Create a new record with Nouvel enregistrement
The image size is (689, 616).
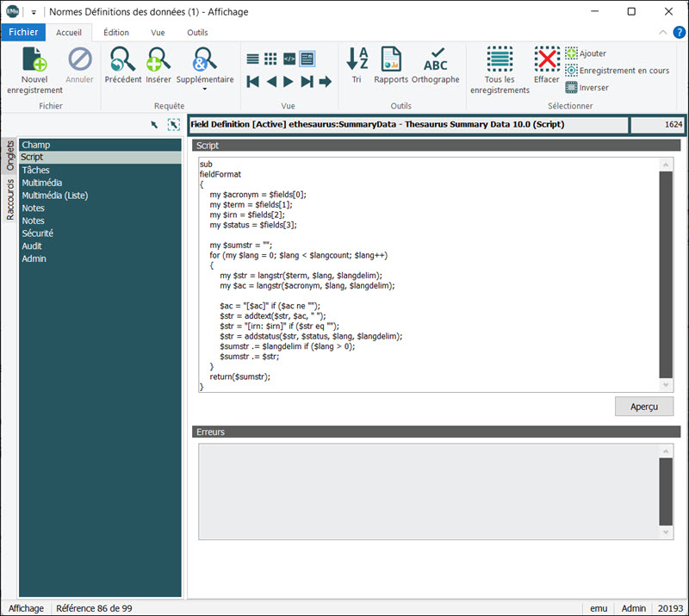[x=34, y=71]
